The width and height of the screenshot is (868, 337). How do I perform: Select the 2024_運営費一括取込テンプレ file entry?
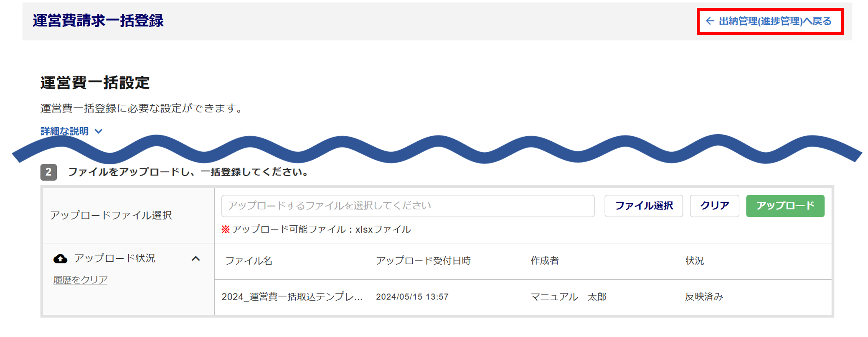pos(292,297)
